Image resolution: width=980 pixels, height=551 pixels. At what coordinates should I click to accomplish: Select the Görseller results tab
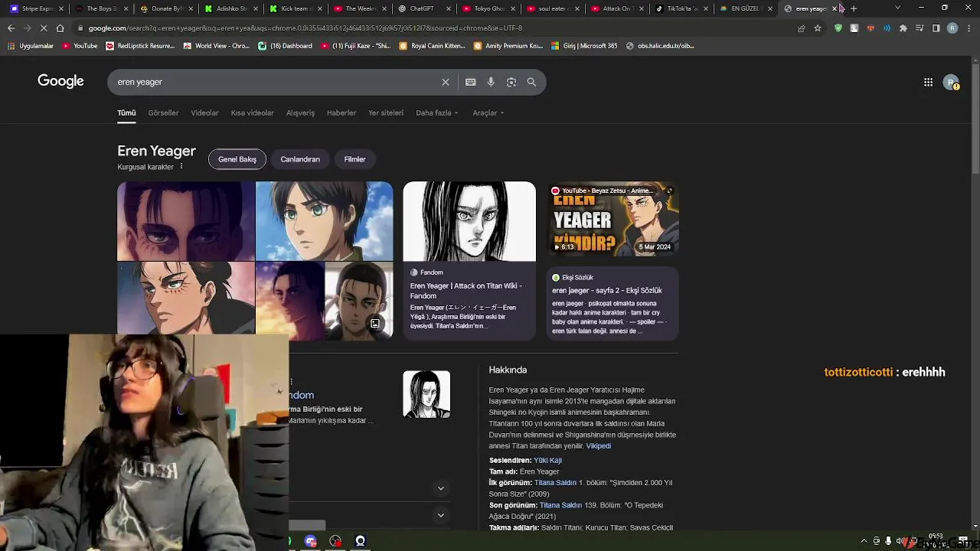tap(163, 112)
